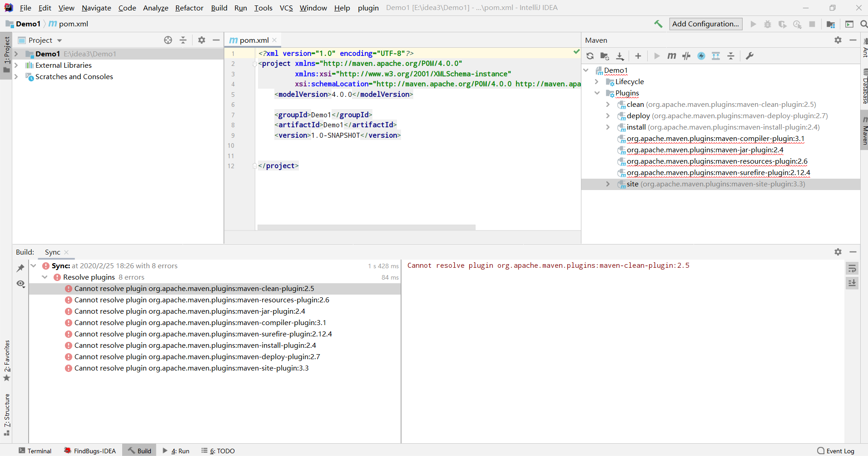Open the Terminal tool window
The width and height of the screenshot is (868, 456).
pos(35,451)
